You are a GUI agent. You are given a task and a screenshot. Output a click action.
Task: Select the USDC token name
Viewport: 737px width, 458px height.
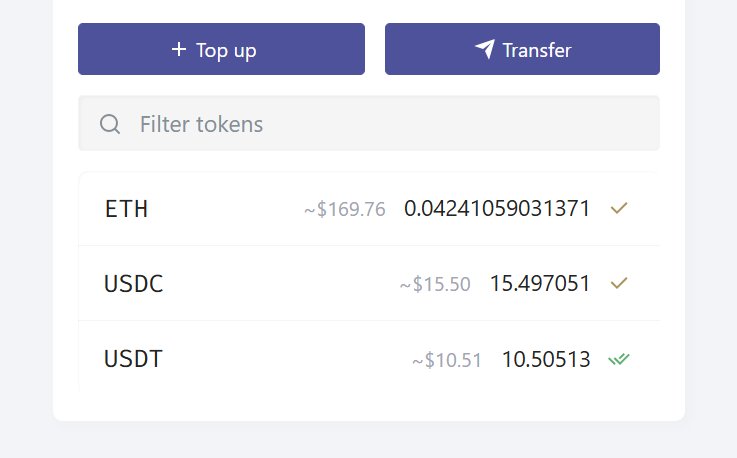133,284
